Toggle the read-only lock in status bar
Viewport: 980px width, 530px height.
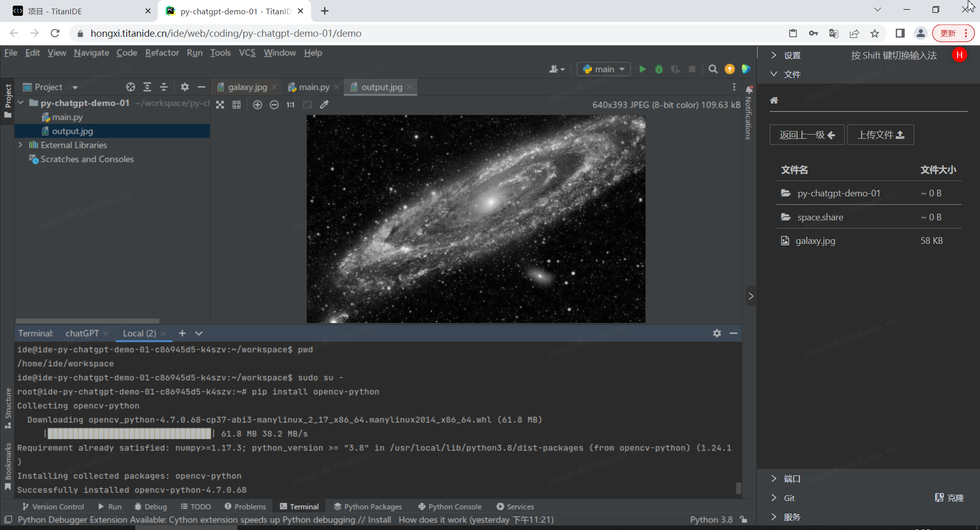[744, 520]
